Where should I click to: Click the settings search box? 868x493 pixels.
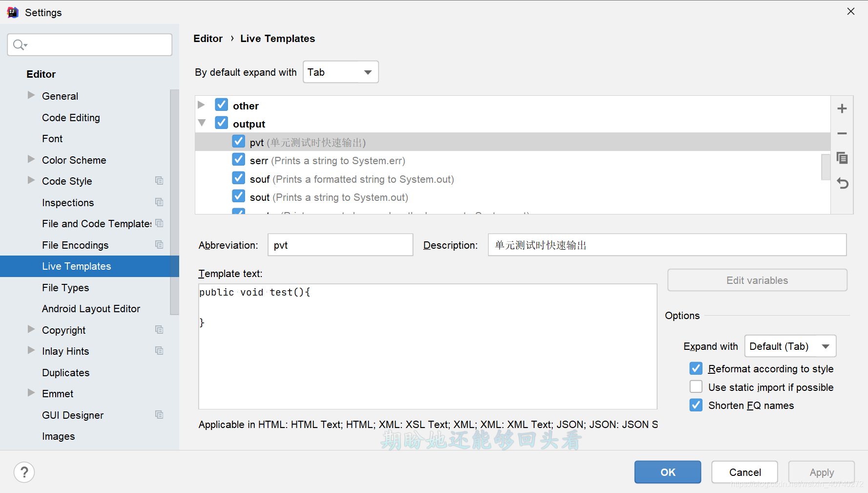click(x=90, y=45)
